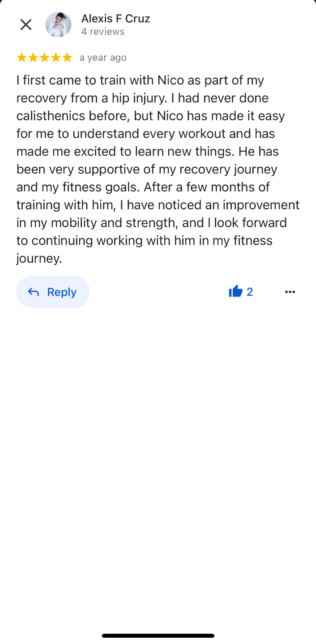This screenshot has height=644, width=316.
Task: Open the three-dot more options menu
Action: pos(290,292)
